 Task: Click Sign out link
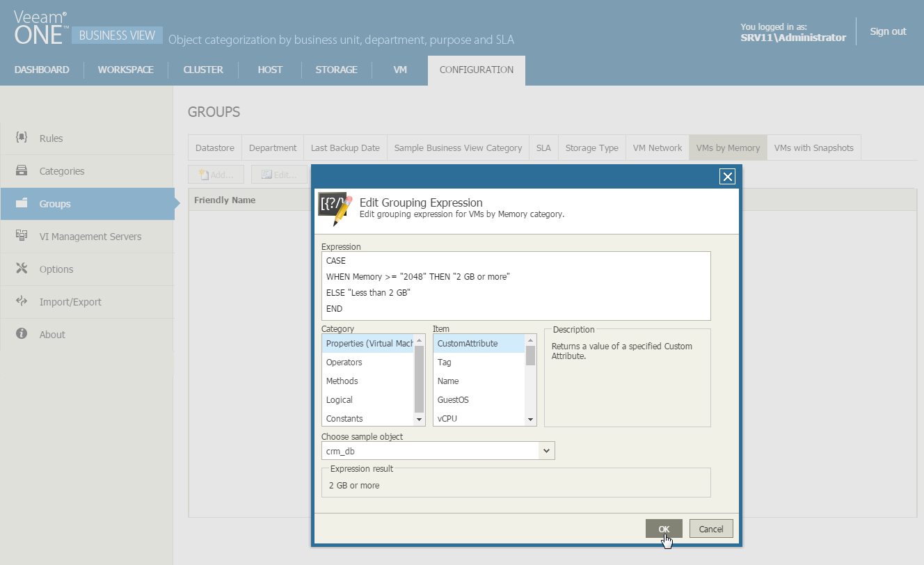click(x=888, y=31)
